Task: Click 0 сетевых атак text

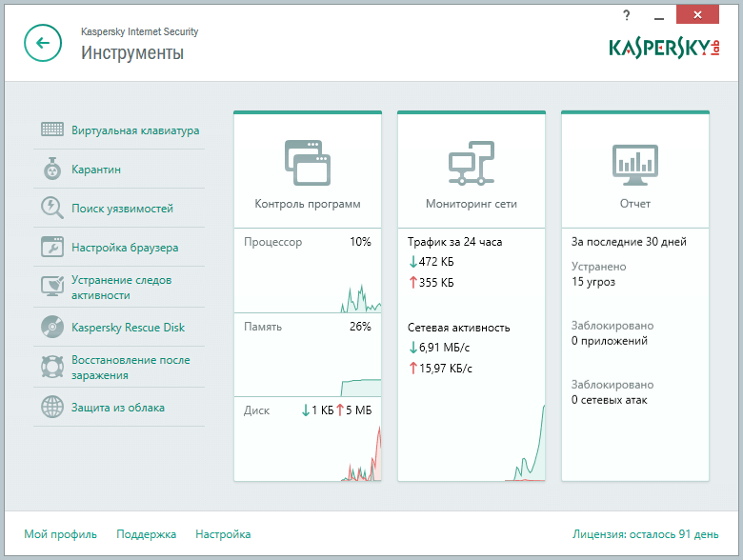Action: pos(609,400)
